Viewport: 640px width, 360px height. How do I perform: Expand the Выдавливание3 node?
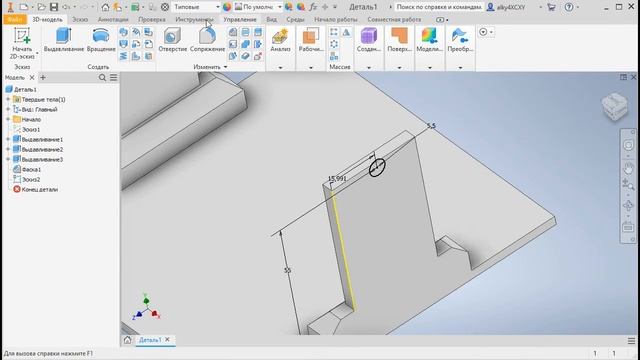coord(8,159)
